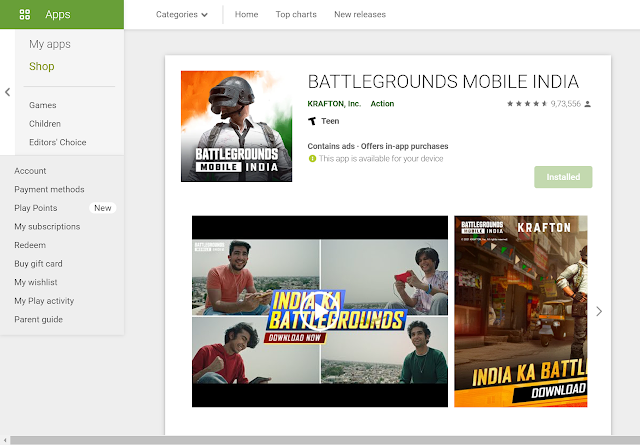The image size is (640, 445).
Task: Click the device availability info icon
Action: pyautogui.click(x=312, y=158)
